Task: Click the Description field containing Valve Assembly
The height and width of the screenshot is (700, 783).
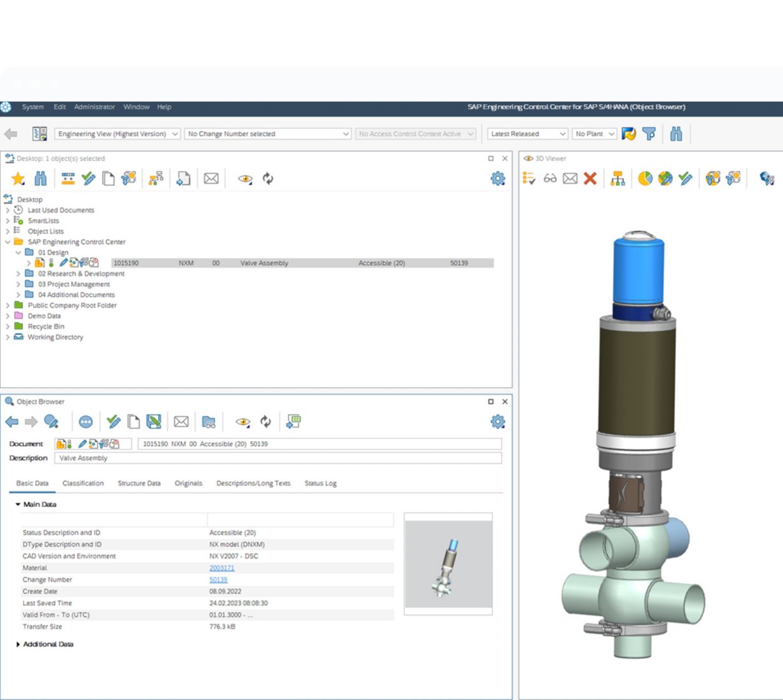Action: [278, 458]
